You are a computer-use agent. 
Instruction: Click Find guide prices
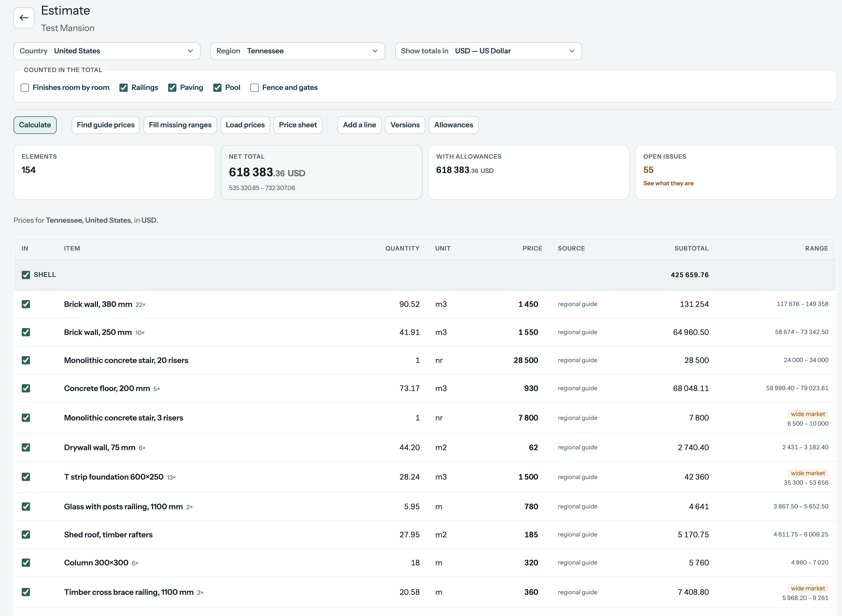tap(106, 125)
